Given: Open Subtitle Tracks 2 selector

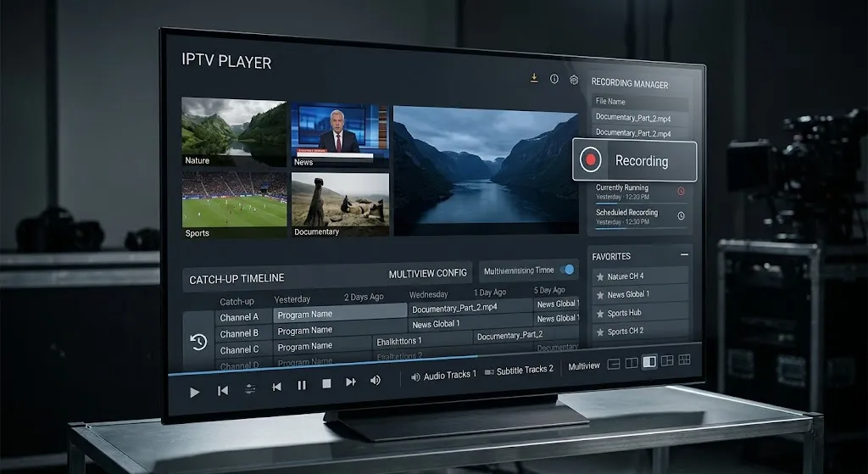Looking at the screenshot, I should [x=519, y=371].
